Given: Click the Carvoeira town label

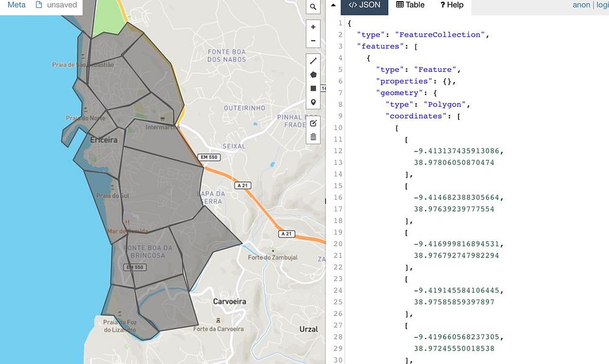Looking at the screenshot, I should 229,301.
